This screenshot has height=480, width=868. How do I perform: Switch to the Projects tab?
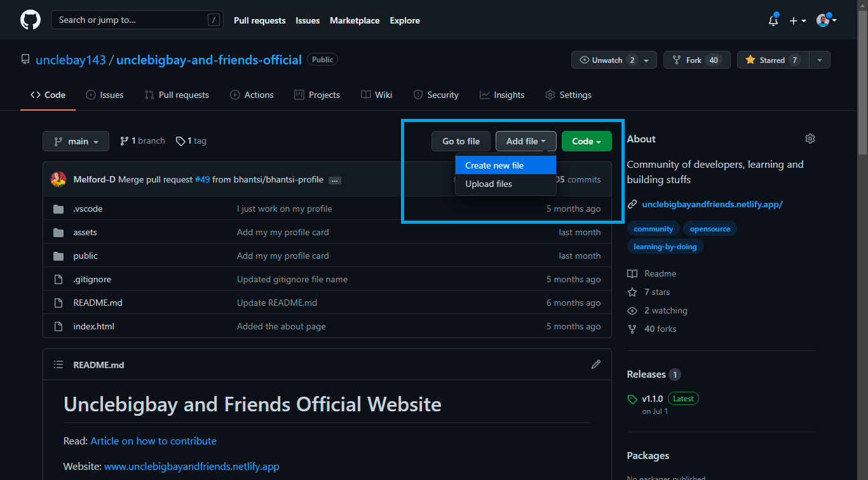[x=317, y=95]
